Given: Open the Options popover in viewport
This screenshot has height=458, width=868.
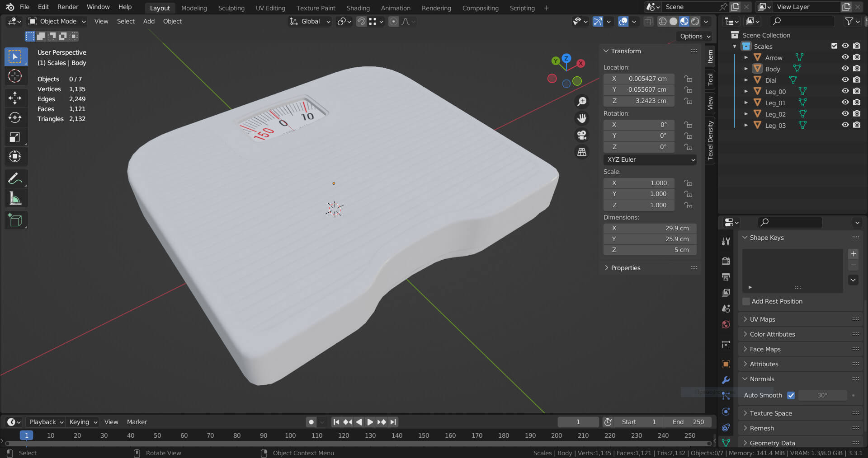Looking at the screenshot, I should coord(695,36).
